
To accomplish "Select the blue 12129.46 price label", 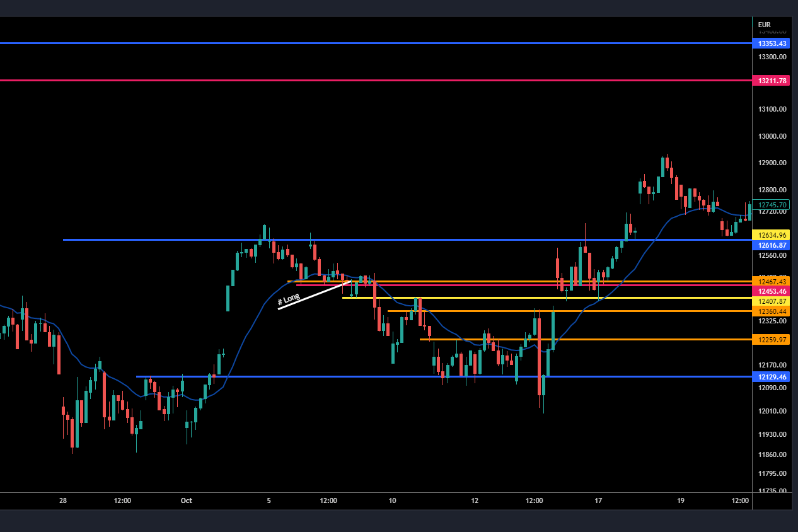I will (772, 377).
